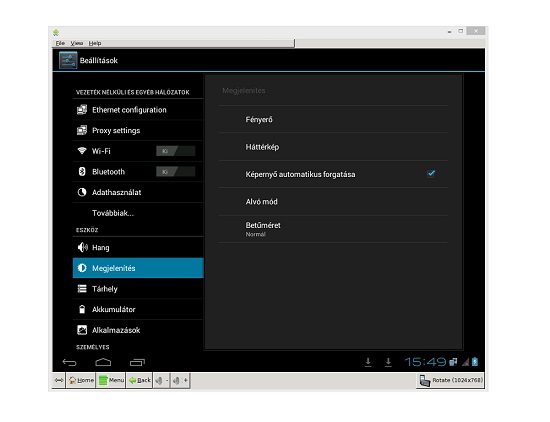The height and width of the screenshot is (422, 550).
Task: Click Rotate (1024x768) button
Action: pyautogui.click(x=450, y=381)
